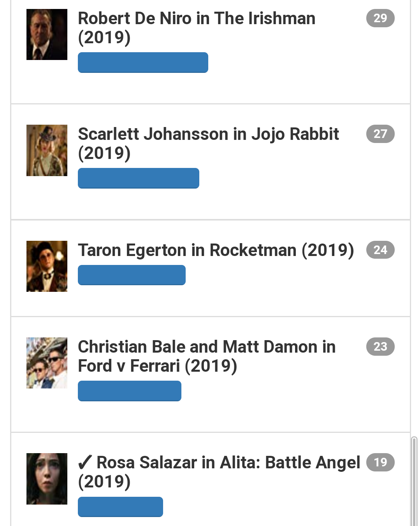
Task: Tap the 23 votes badge
Action: [x=380, y=346]
